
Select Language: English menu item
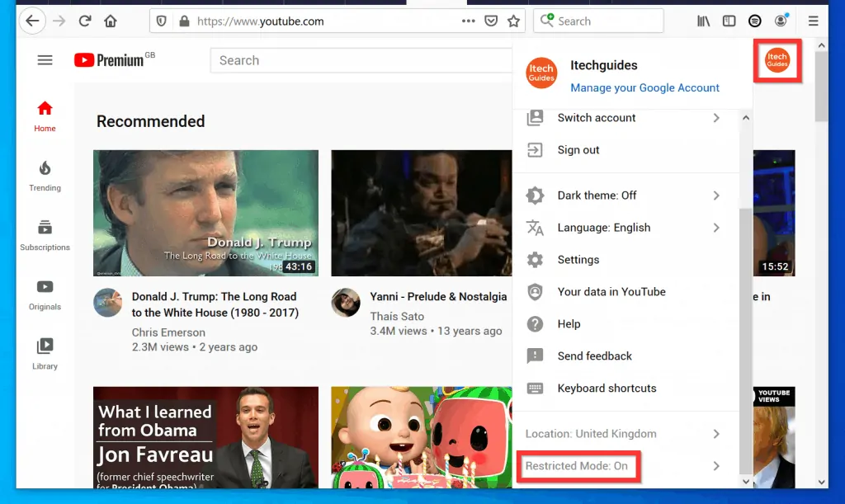coord(625,228)
